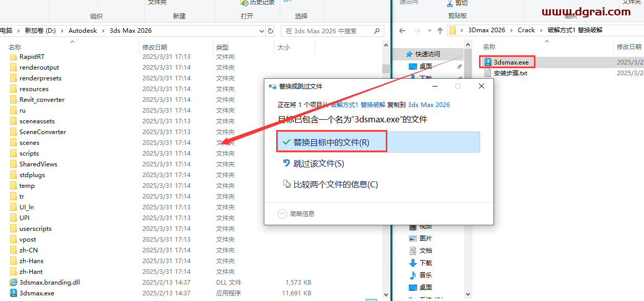The width and height of the screenshot is (644, 301).
Task: Click the search magnifier icon in 3ds Max 2026 window
Action: tap(377, 31)
